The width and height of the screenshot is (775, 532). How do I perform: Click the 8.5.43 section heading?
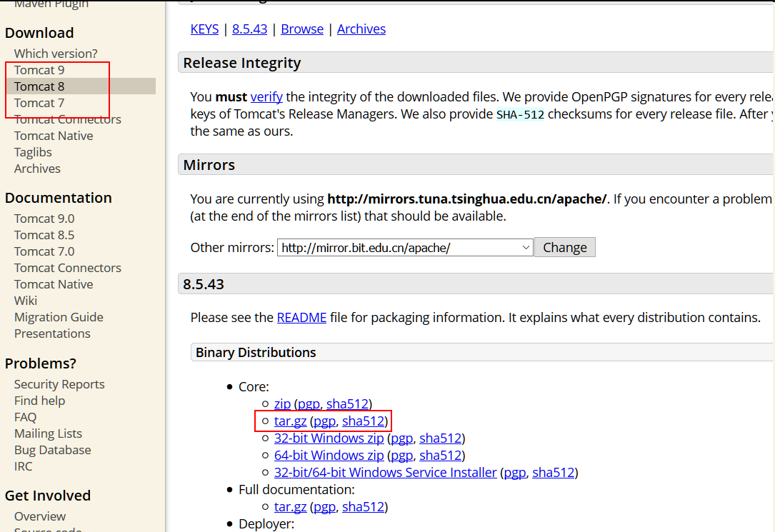point(203,284)
